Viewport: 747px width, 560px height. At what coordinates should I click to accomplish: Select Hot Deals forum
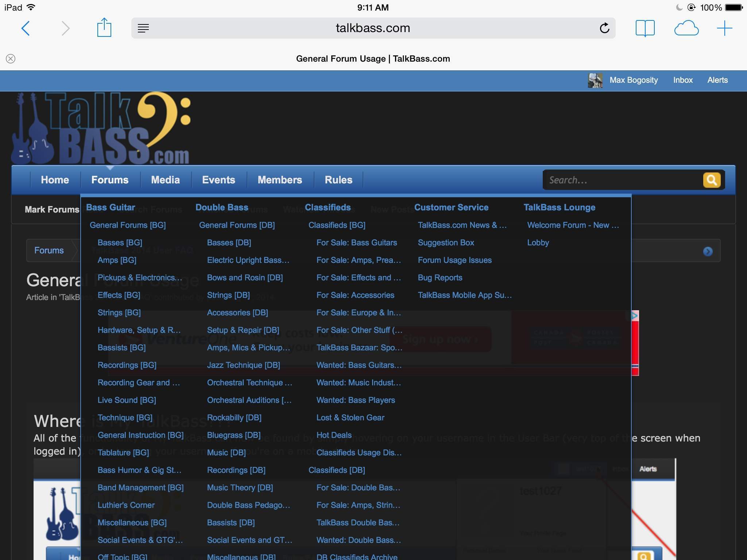[x=334, y=435]
